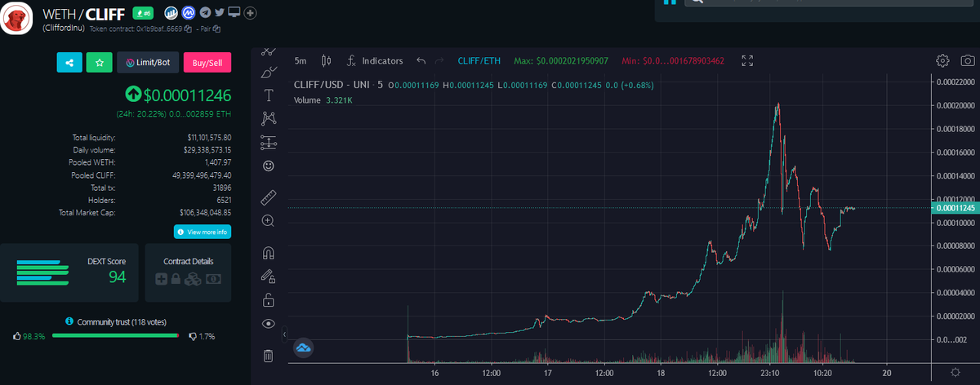Click the Max price value text
Viewport: 980px width, 385px height.
click(x=561, y=60)
